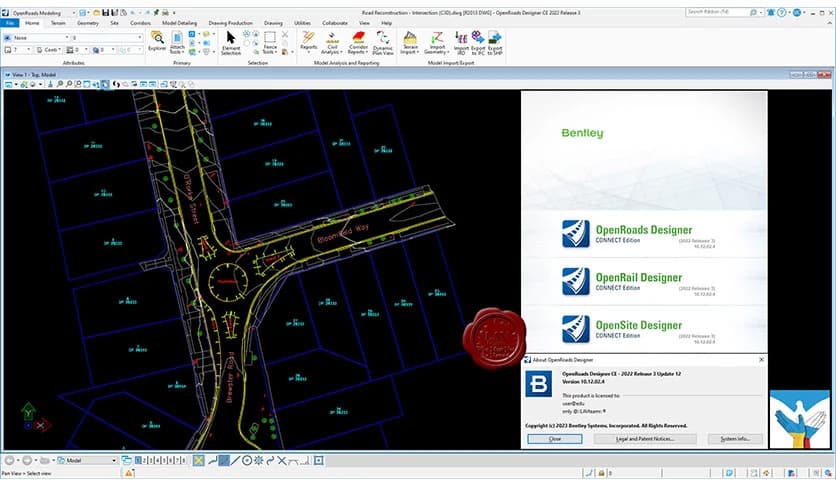Open the Explorer tool
Viewport: 836px width, 484px height.
tap(157, 40)
